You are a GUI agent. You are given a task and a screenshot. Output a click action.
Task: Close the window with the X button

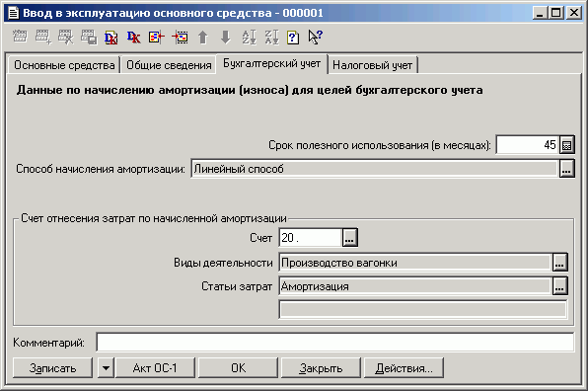pos(574,13)
